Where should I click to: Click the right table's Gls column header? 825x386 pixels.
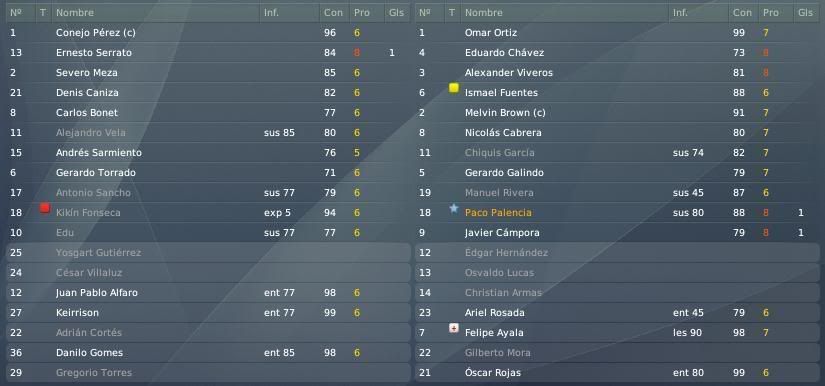[x=805, y=13]
